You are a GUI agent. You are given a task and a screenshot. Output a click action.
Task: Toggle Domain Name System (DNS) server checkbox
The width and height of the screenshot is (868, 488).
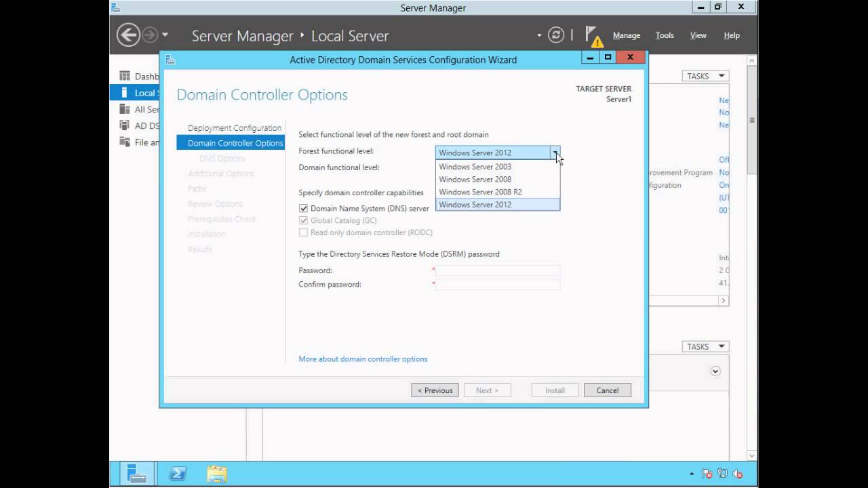tap(303, 209)
